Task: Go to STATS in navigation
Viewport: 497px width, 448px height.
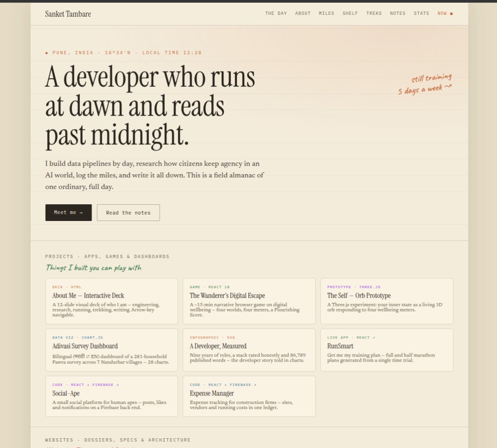Action: click(421, 13)
